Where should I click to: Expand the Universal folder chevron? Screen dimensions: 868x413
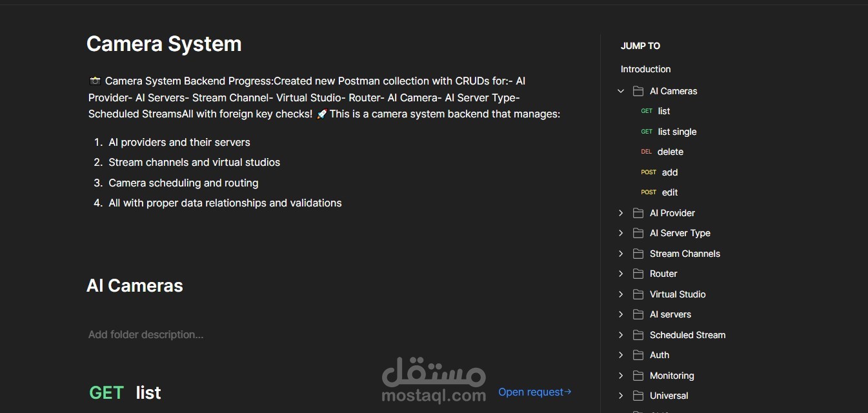click(621, 396)
